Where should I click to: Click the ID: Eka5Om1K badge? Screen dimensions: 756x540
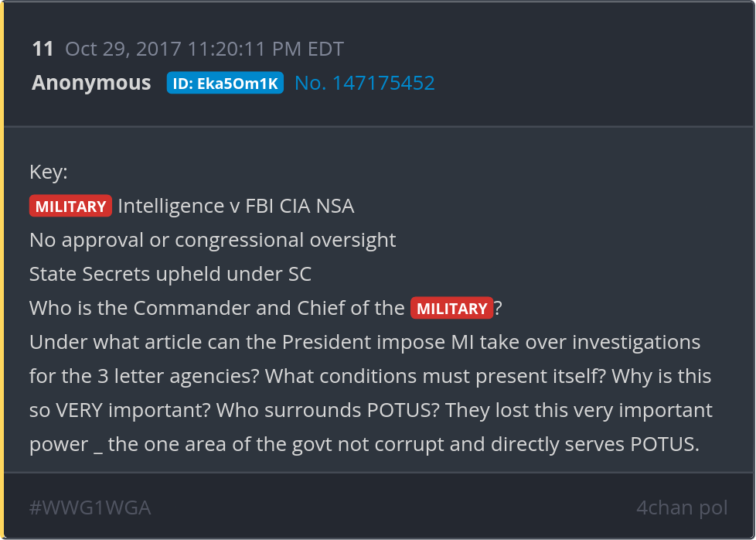(225, 83)
